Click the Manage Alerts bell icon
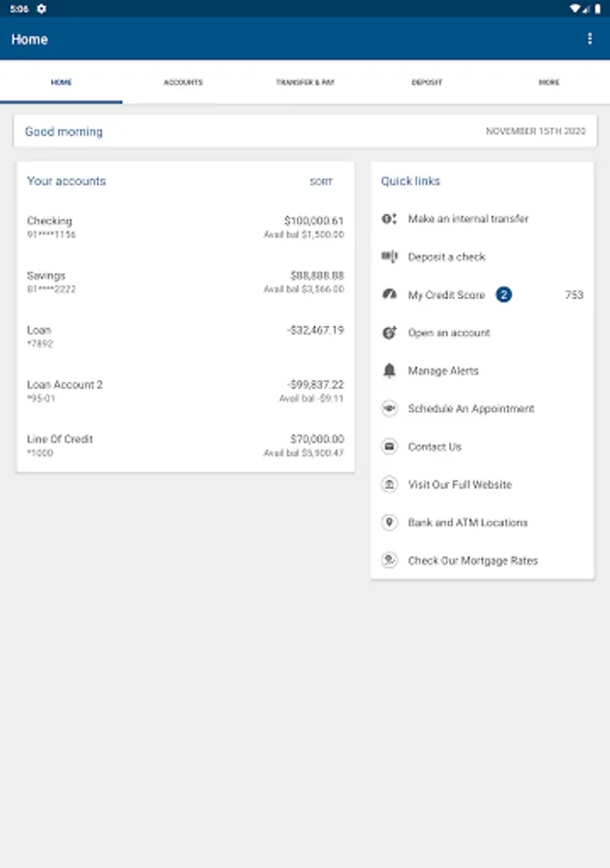The height and width of the screenshot is (868, 610). point(389,370)
